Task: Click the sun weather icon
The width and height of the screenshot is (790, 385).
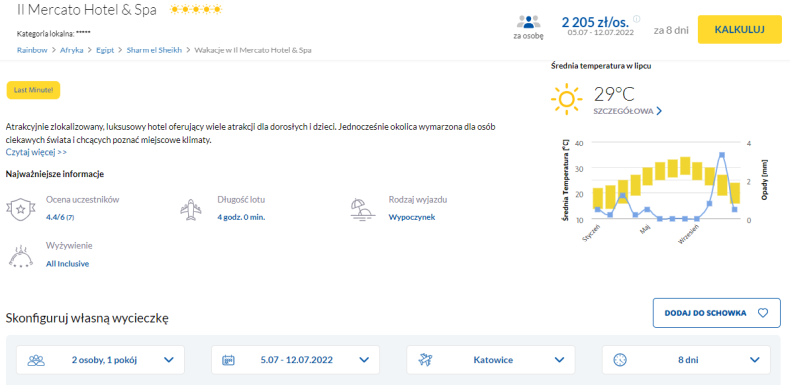Action: (x=566, y=98)
